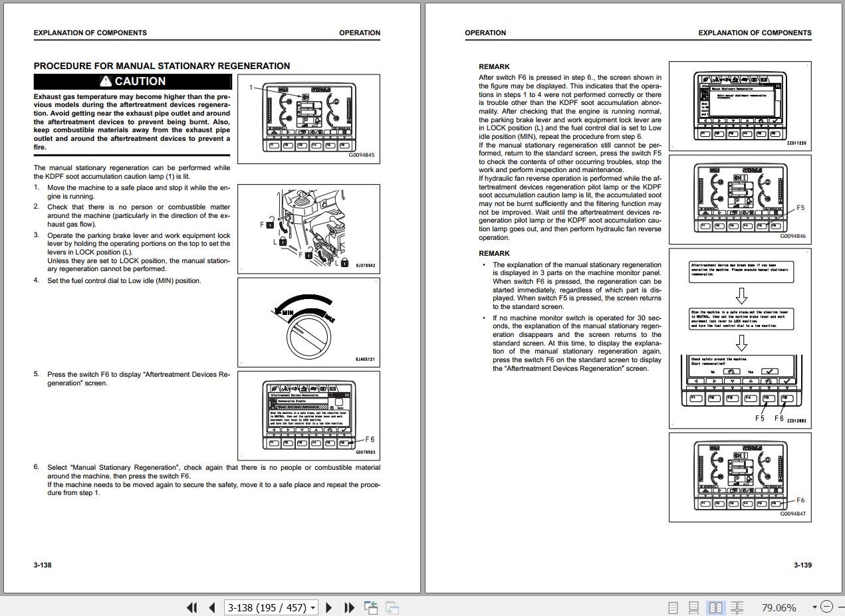Click the second REMARK heading above the bullet list

[494, 253]
